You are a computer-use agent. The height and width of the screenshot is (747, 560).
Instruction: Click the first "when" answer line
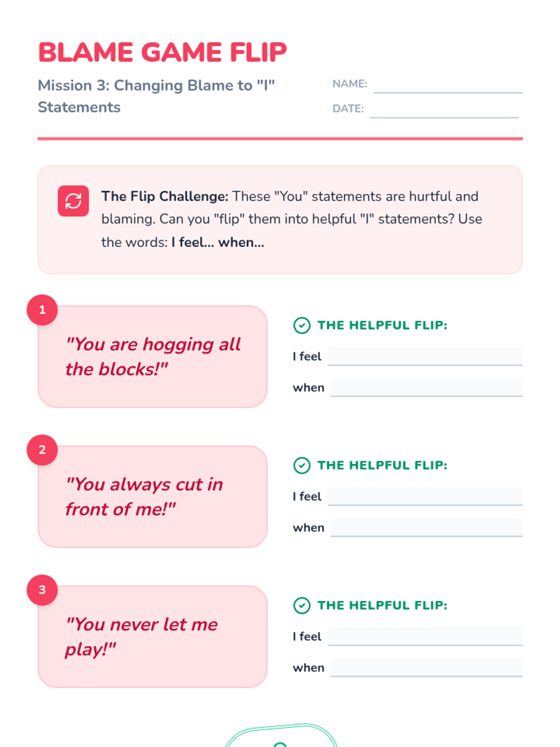tap(427, 388)
